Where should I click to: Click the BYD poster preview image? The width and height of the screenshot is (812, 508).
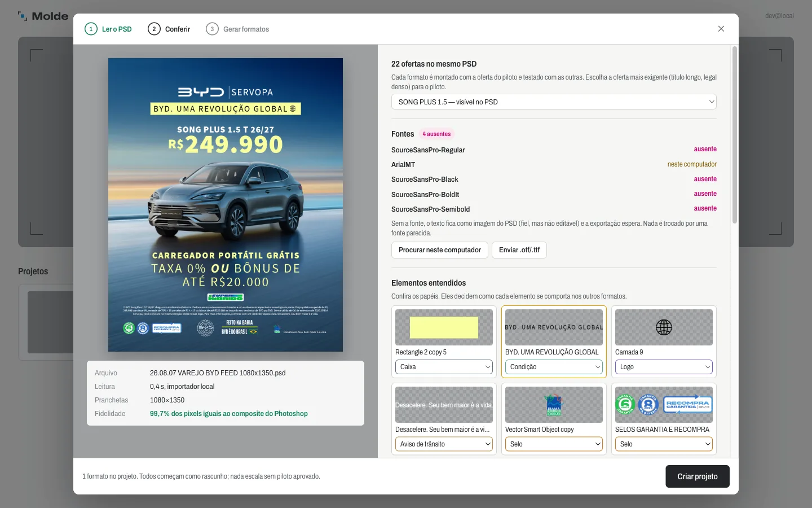point(226,205)
